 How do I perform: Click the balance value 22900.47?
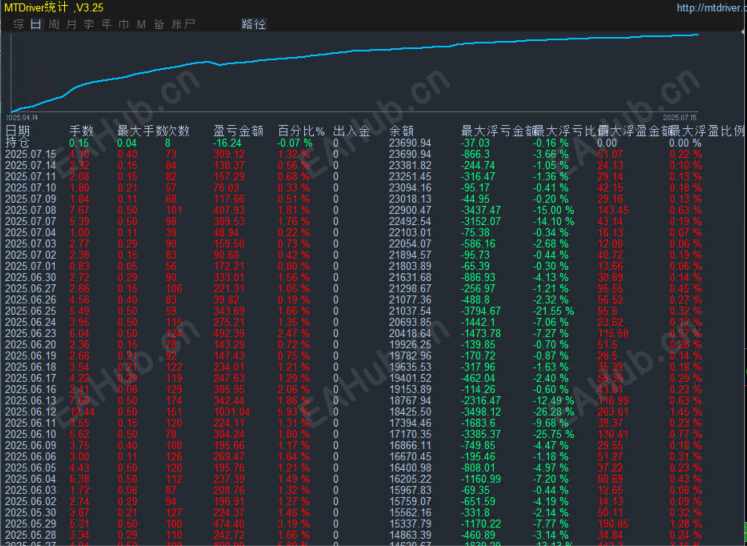click(410, 210)
